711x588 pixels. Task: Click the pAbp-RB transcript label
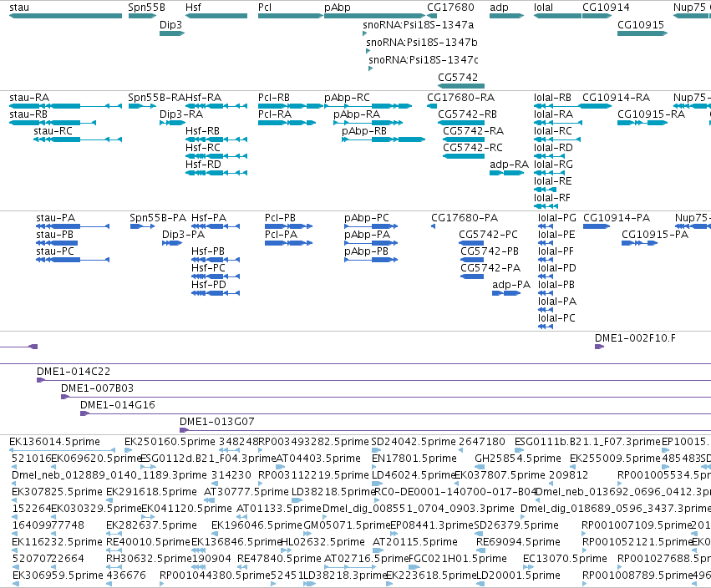pos(364,131)
